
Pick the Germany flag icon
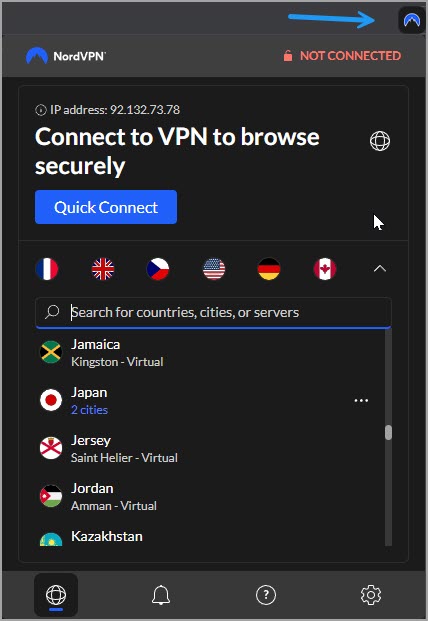coord(269,269)
